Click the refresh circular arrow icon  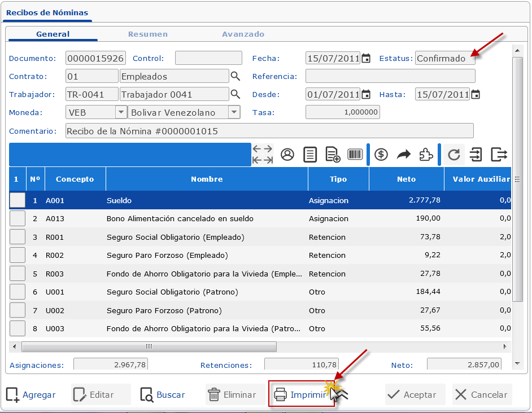coord(453,155)
